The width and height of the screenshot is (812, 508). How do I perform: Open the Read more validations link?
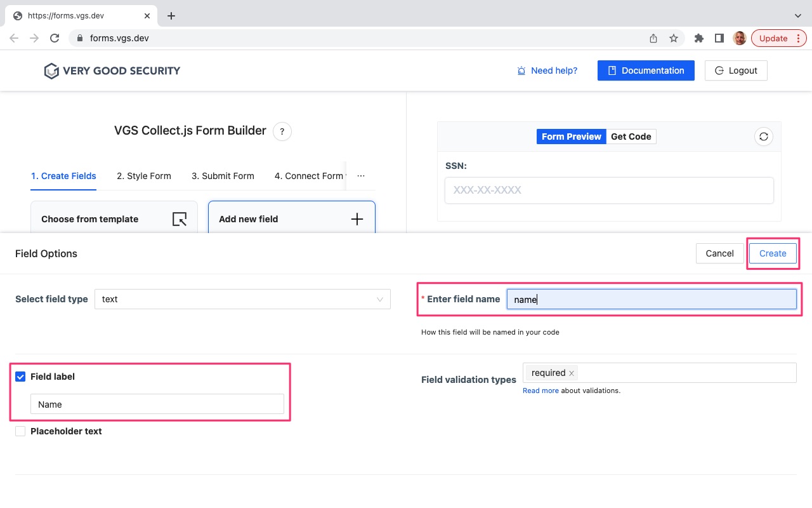click(540, 391)
